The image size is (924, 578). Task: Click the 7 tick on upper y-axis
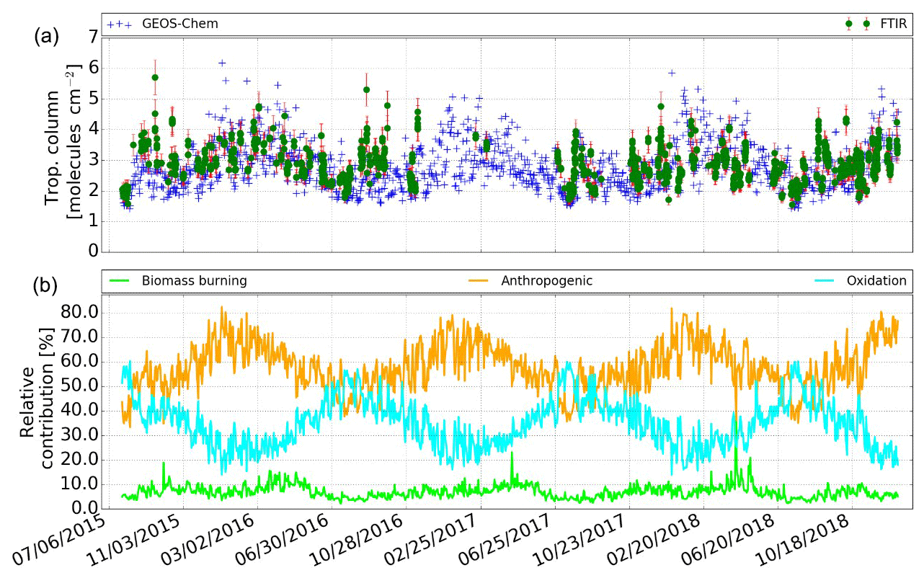[93, 38]
